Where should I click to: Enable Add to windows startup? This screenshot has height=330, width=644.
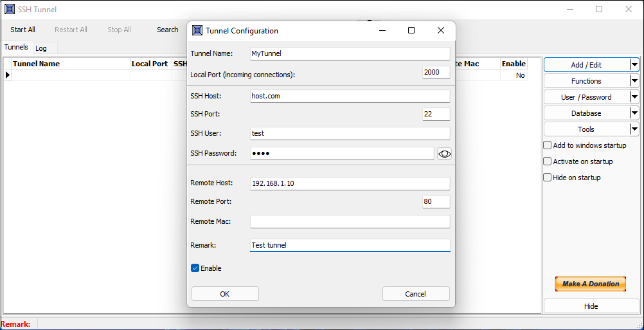tap(547, 145)
